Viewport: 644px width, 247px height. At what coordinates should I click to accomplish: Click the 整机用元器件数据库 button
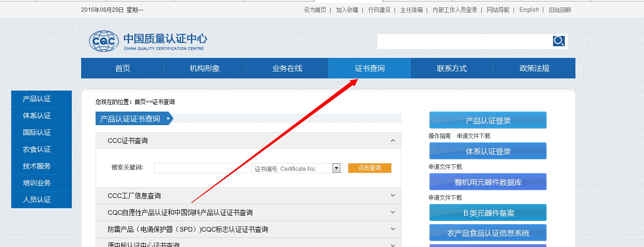click(488, 182)
